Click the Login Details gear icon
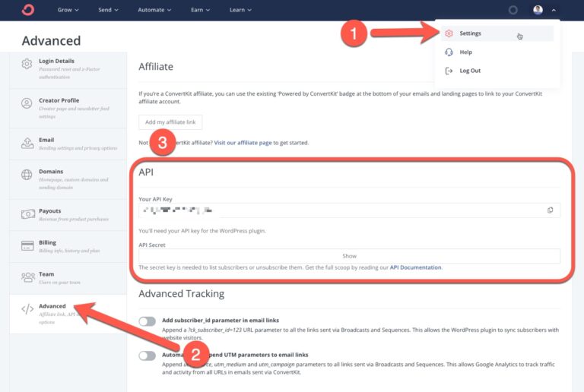584x392 pixels. tap(27, 64)
